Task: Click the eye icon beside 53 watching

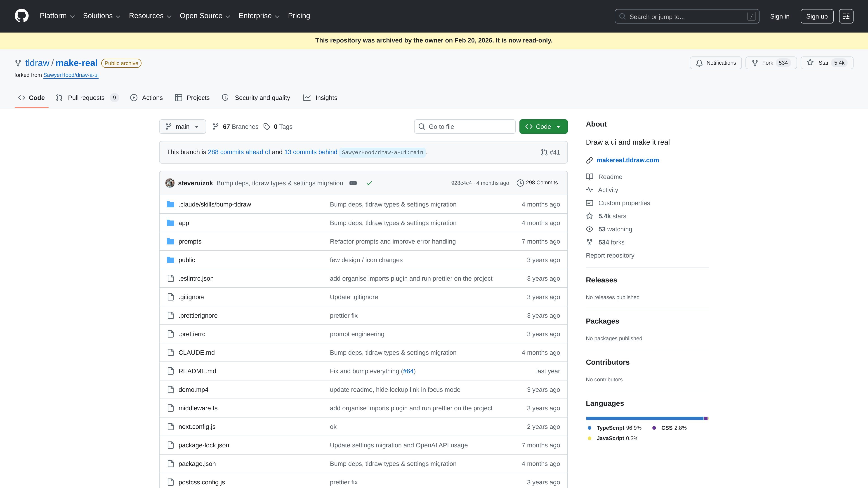Action: [589, 229]
